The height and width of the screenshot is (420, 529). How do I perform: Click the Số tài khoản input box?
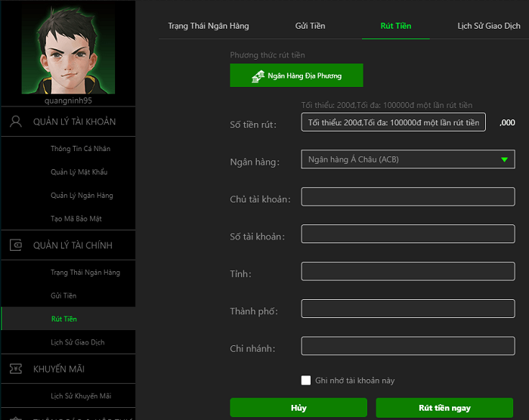click(407, 234)
